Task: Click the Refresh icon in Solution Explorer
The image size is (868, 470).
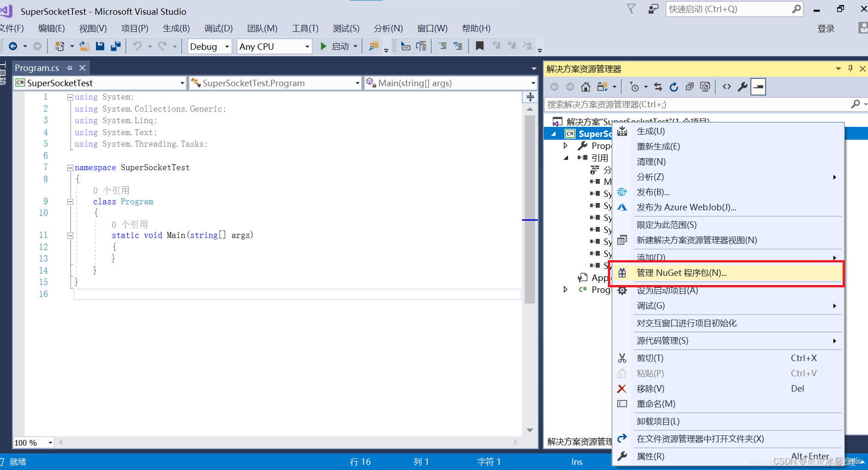Action: pyautogui.click(x=674, y=86)
